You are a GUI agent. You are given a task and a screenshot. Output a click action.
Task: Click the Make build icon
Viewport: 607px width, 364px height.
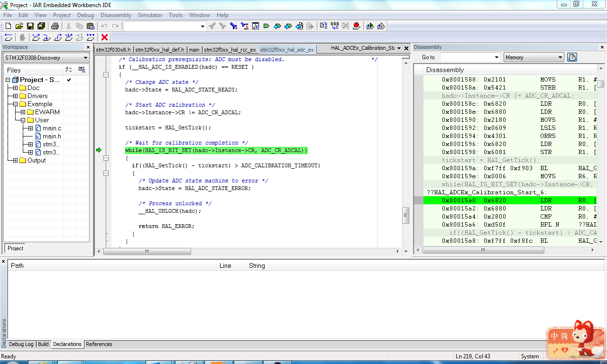(x=334, y=26)
